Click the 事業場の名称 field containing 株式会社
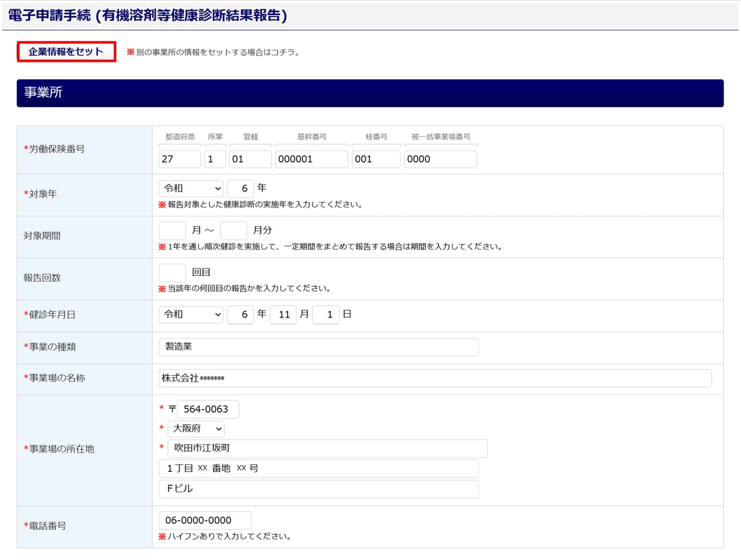 435,378
